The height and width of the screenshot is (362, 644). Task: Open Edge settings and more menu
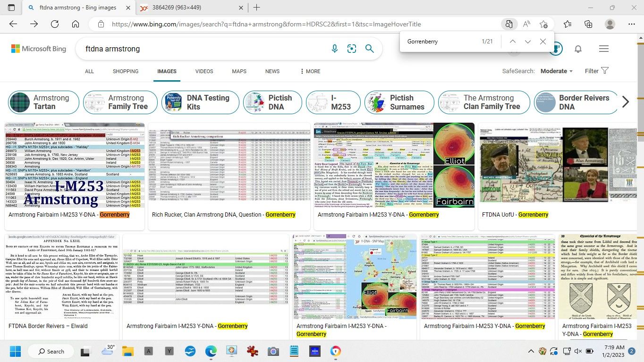pos(631,24)
